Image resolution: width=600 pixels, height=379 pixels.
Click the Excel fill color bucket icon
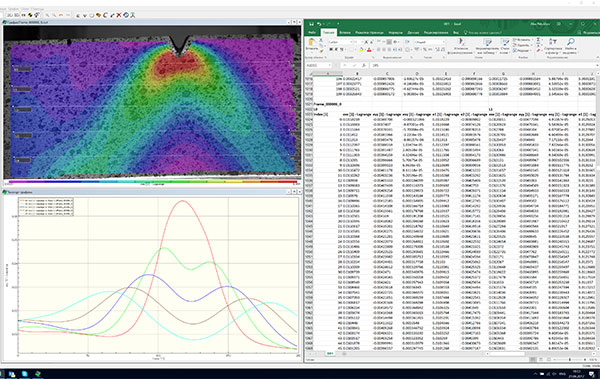pyautogui.click(x=361, y=50)
